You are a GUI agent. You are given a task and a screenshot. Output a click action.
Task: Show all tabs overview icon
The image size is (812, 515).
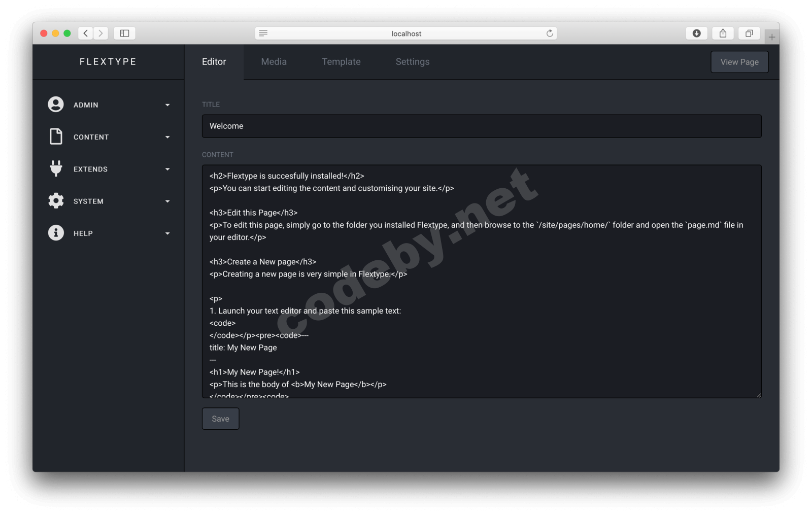tap(749, 33)
